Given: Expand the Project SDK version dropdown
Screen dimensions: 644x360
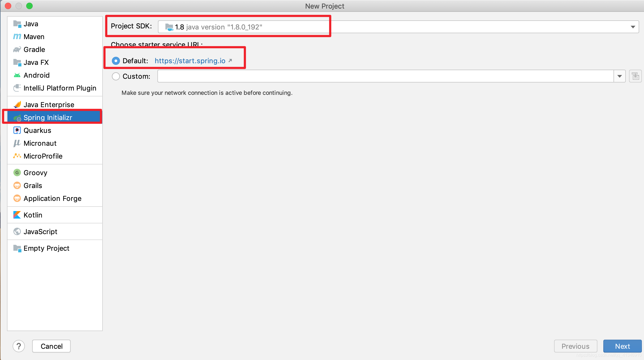Looking at the screenshot, I should click(x=633, y=27).
